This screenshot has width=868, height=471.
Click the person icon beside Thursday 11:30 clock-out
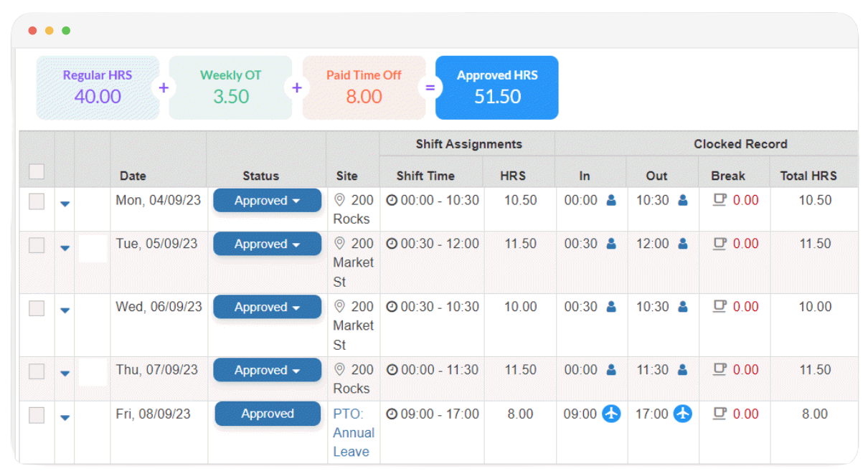(x=683, y=370)
